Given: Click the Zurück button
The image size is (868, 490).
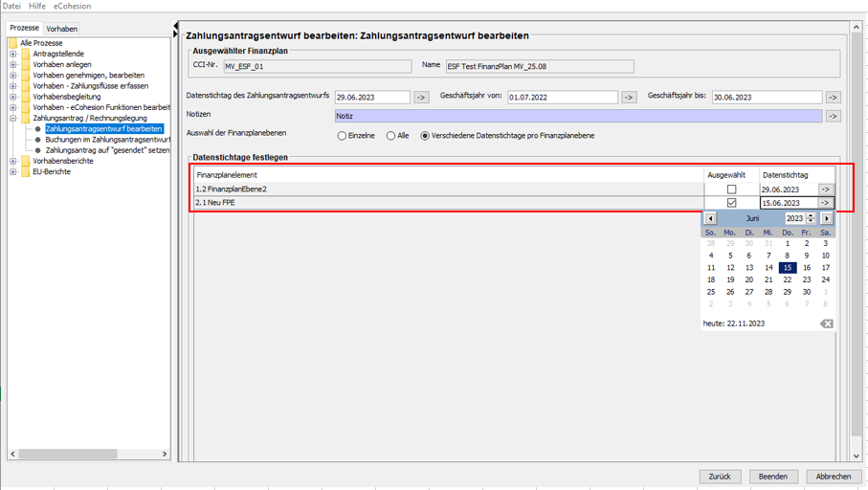Looking at the screenshot, I should 720,477.
